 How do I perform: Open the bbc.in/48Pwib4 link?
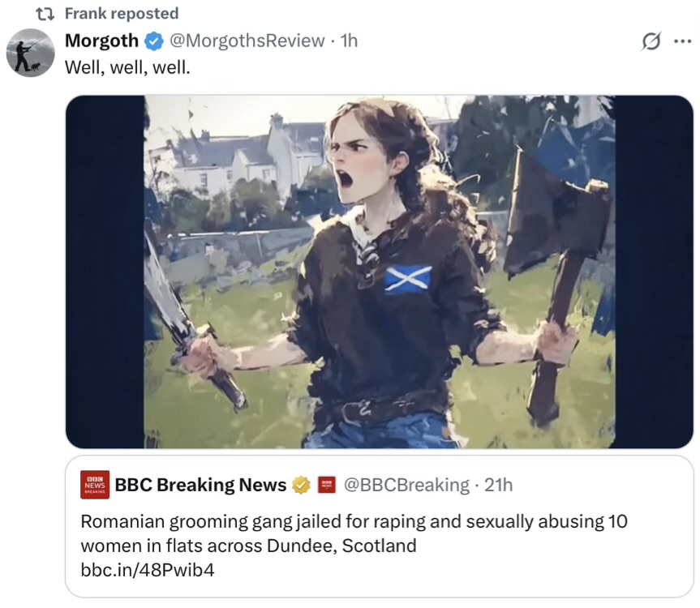pyautogui.click(x=148, y=570)
